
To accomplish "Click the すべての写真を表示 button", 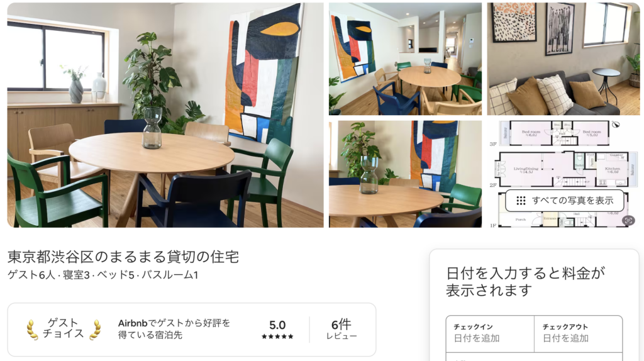I will 564,201.
